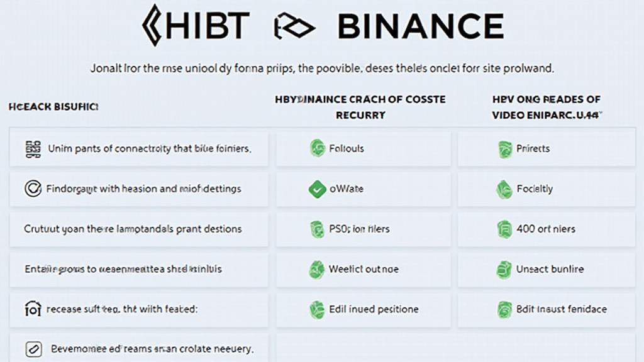The height and width of the screenshot is (362, 644).
Task: Click the circular icon beside 'Findorgaµt'
Action: tap(32, 189)
